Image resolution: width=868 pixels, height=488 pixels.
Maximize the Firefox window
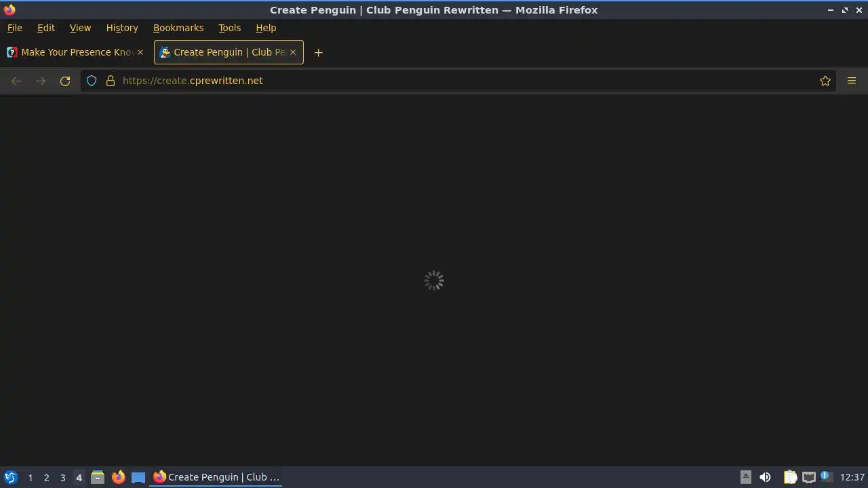[x=845, y=10]
